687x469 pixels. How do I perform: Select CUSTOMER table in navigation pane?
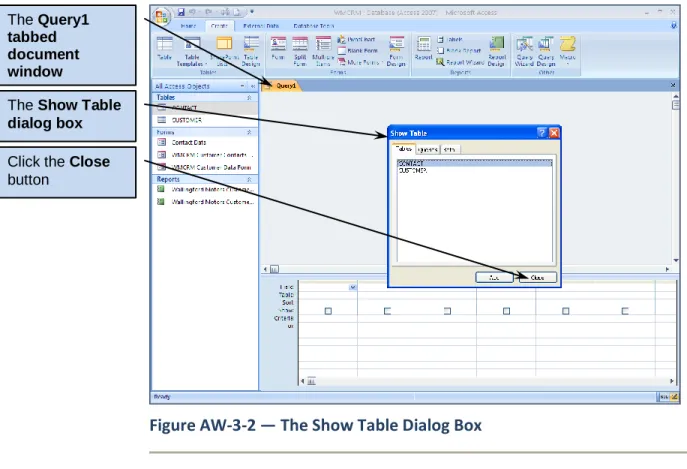coord(205,120)
